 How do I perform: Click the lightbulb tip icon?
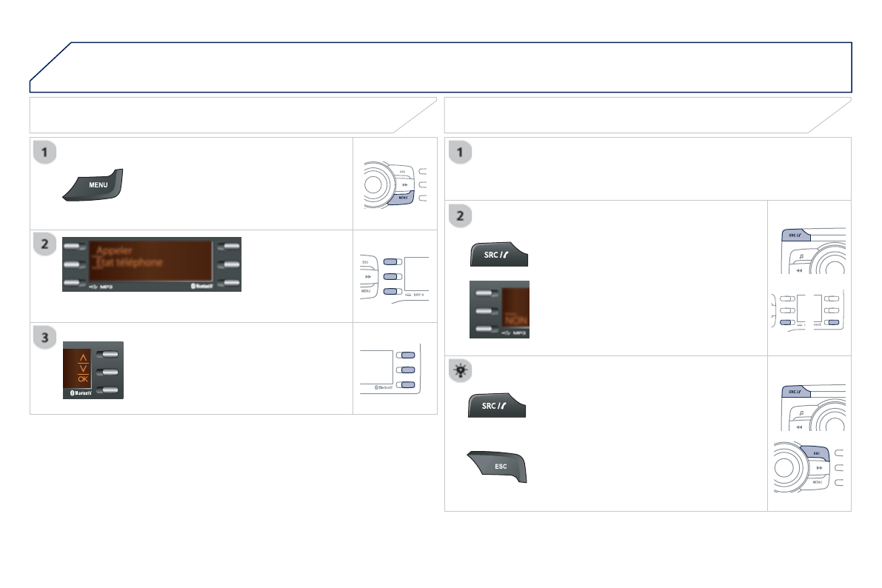461,370
